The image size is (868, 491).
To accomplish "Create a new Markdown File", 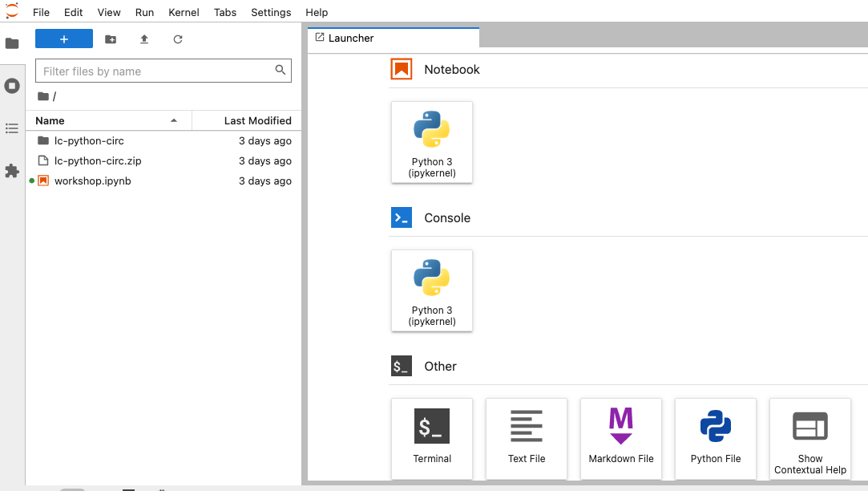I will click(x=620, y=438).
